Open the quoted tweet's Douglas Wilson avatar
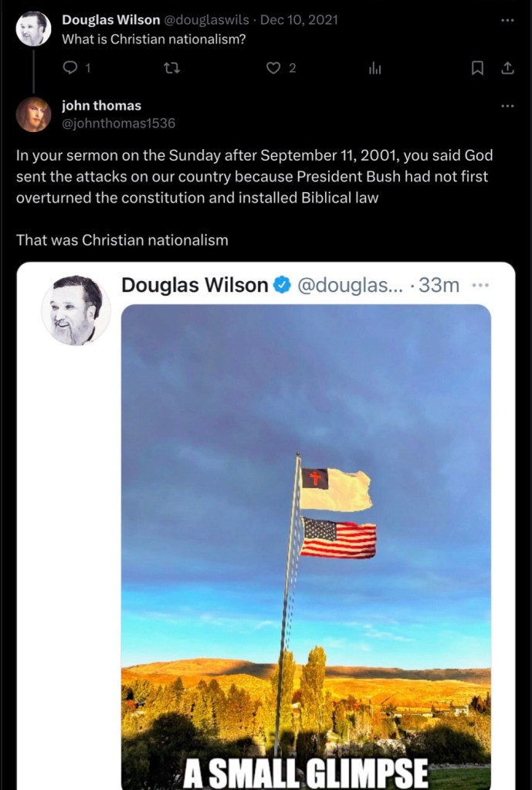The image size is (532, 790). 76,310
